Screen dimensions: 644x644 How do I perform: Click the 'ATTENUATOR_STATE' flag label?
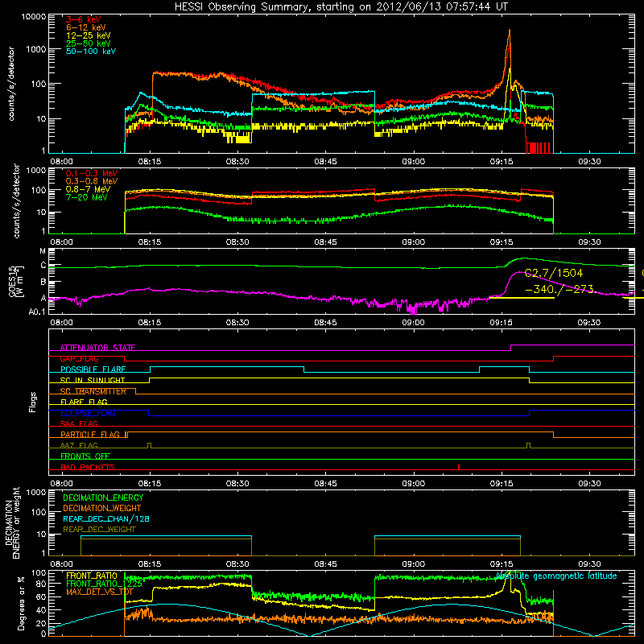coord(97,348)
